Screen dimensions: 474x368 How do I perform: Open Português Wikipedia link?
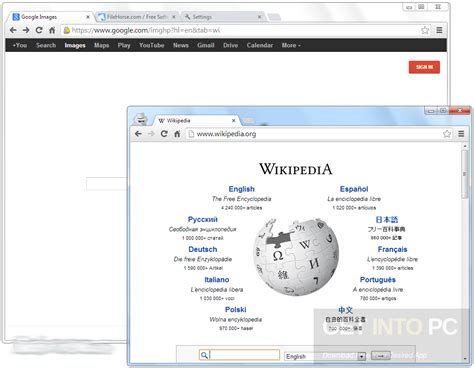point(378,280)
